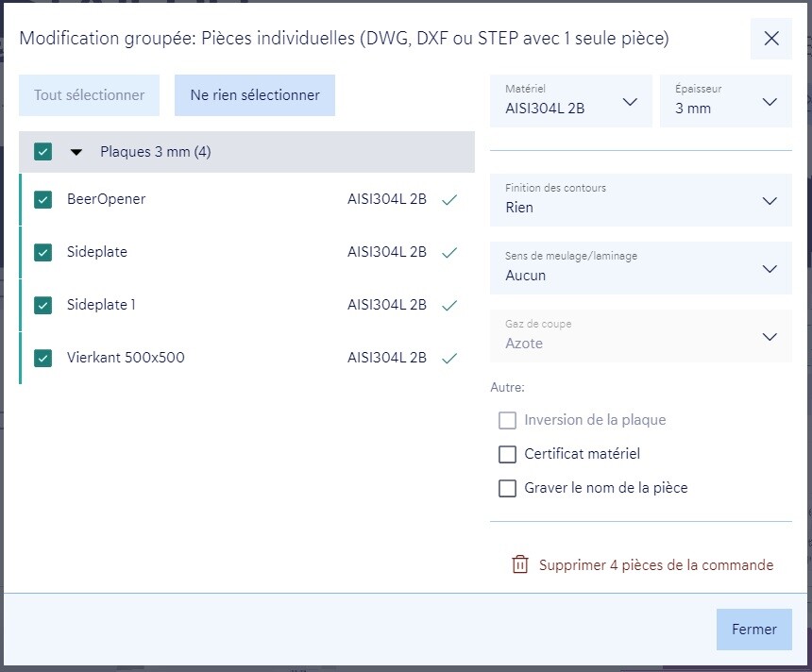This screenshot has width=812, height=672.
Task: Close the dialog with the X icon
Action: coord(771,39)
